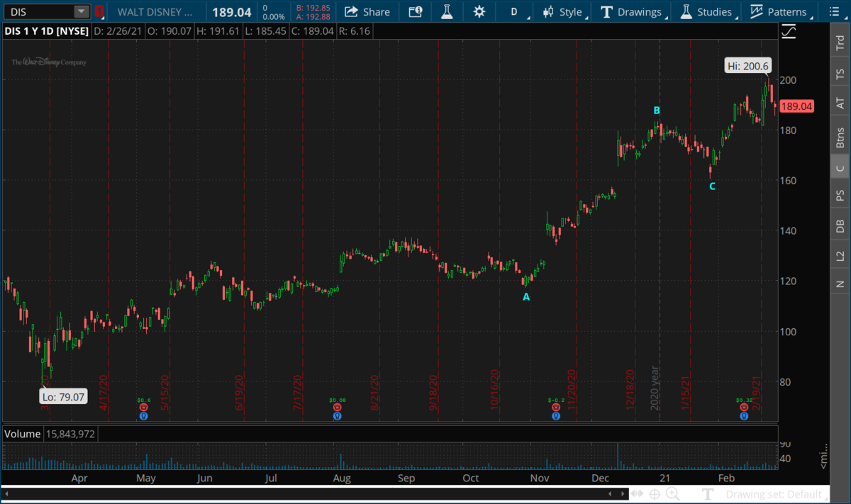Expand the DIS symbol dropdown arrow
This screenshot has width=851, height=504.
tap(82, 11)
